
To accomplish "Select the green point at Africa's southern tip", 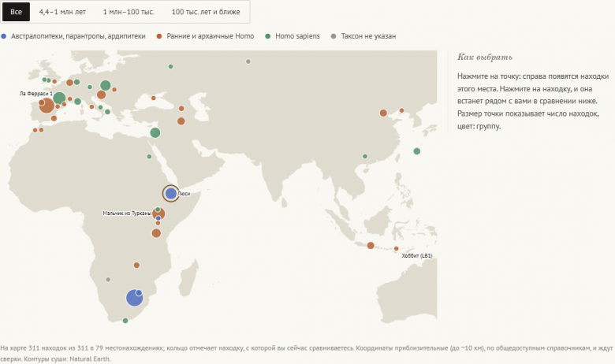I will click(x=125, y=321).
